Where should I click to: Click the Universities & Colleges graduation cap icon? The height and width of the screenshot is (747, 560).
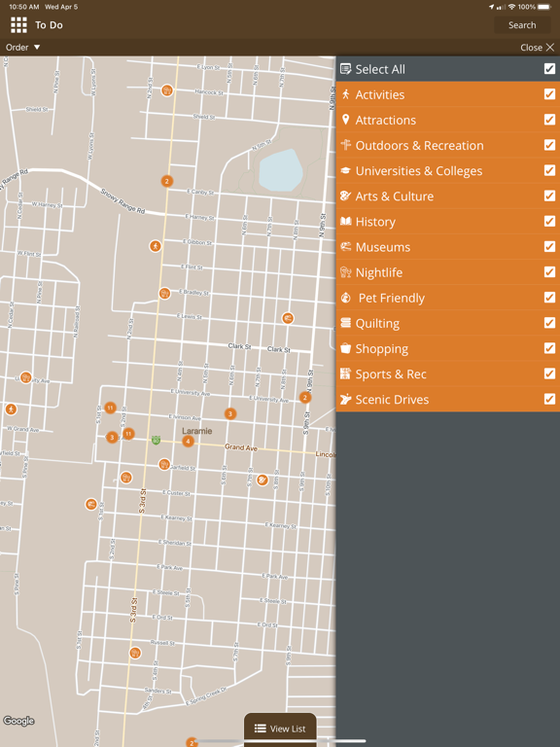click(346, 170)
